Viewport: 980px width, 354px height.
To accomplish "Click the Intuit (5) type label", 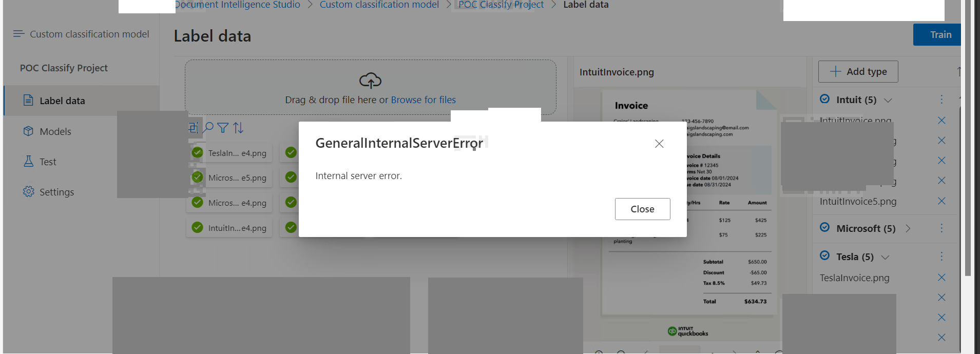I will point(856,100).
